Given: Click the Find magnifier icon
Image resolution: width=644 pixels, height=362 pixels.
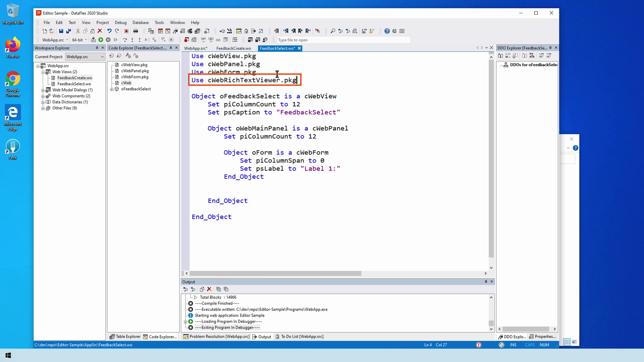Looking at the screenshot, I should pos(333,31).
